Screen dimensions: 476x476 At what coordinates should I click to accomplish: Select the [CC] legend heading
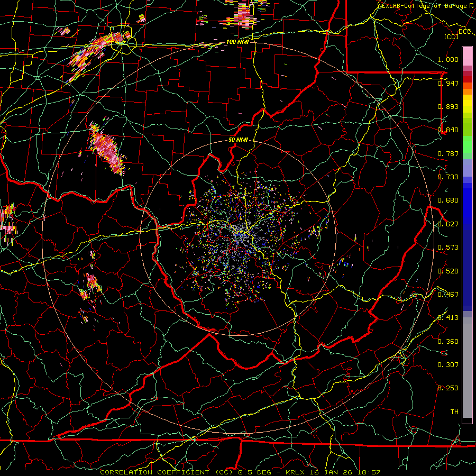[452, 36]
